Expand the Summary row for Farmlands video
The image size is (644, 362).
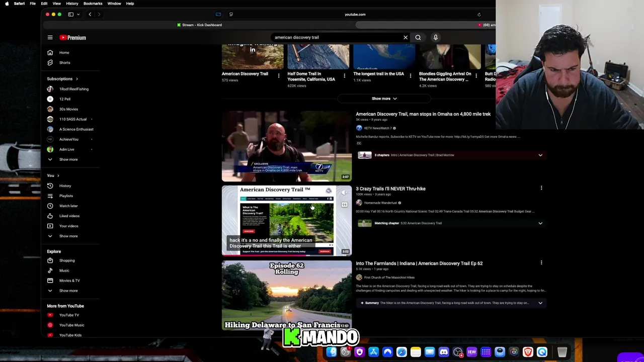point(450,303)
